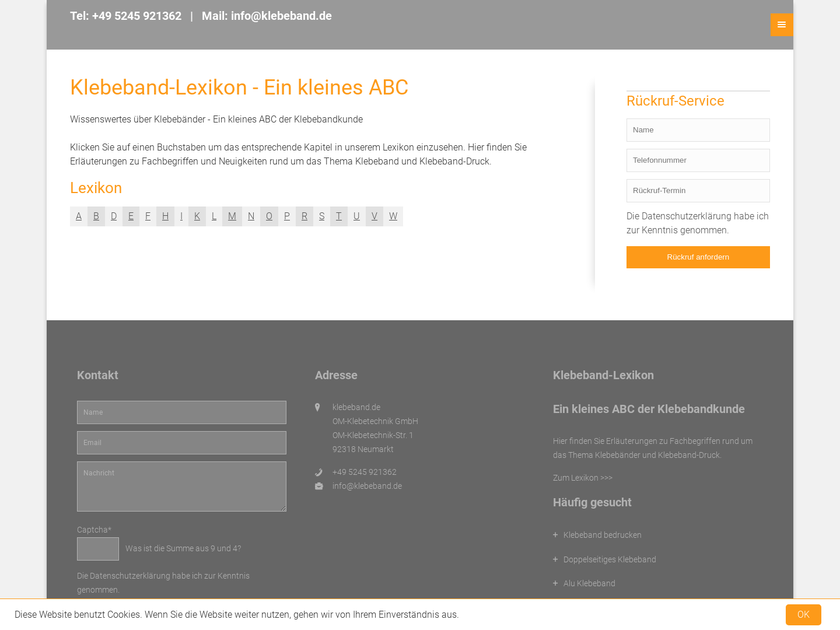Click plus icon beside Alu Klebeband
This screenshot has height=630, width=840.
click(555, 583)
